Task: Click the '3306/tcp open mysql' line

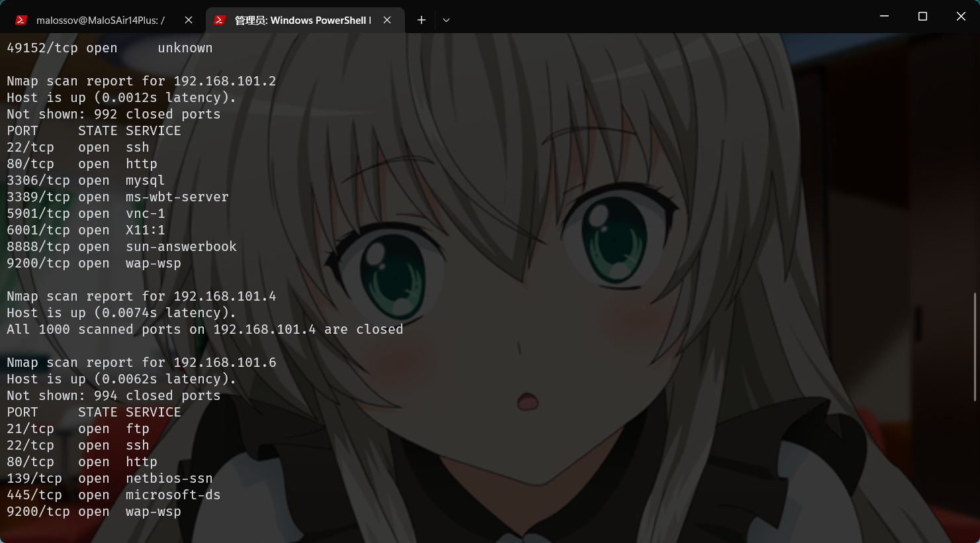Action: (86, 180)
